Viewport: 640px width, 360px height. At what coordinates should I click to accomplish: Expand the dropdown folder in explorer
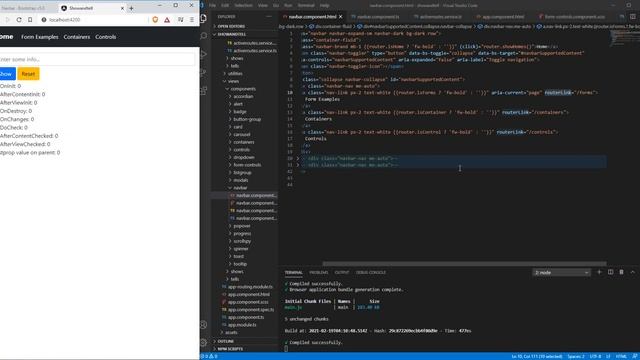point(244,157)
